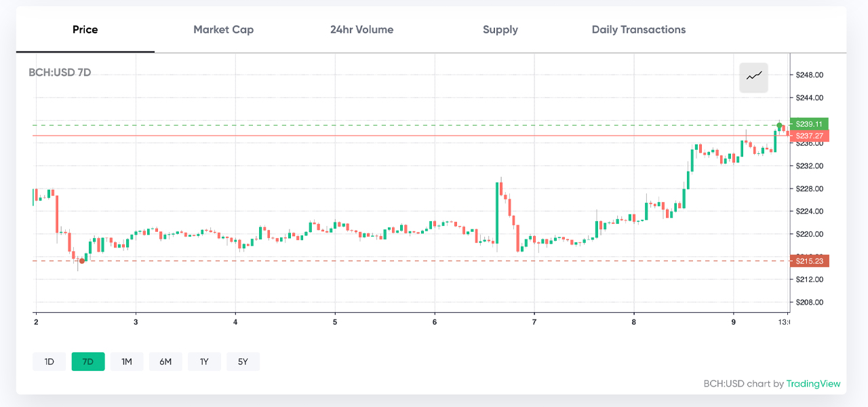This screenshot has width=868, height=407.
Task: Click date label 7 on time axis
Action: [534, 323]
